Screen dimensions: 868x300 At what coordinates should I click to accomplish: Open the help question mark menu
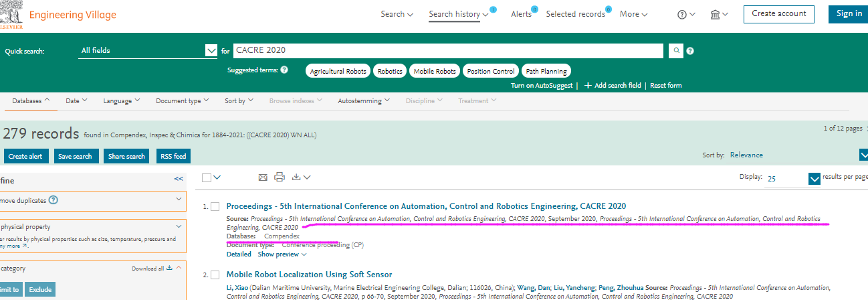tap(686, 14)
